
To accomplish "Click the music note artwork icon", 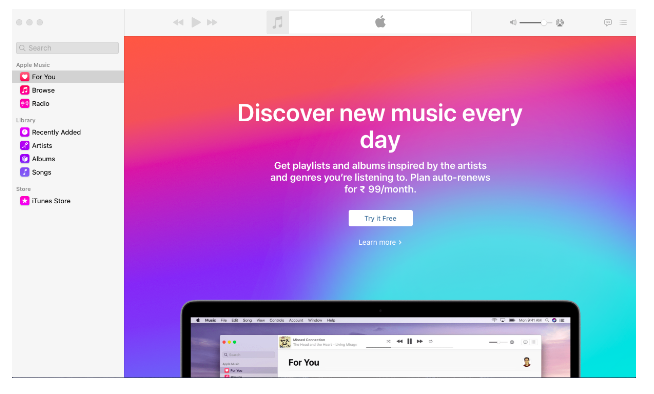I will click(277, 22).
